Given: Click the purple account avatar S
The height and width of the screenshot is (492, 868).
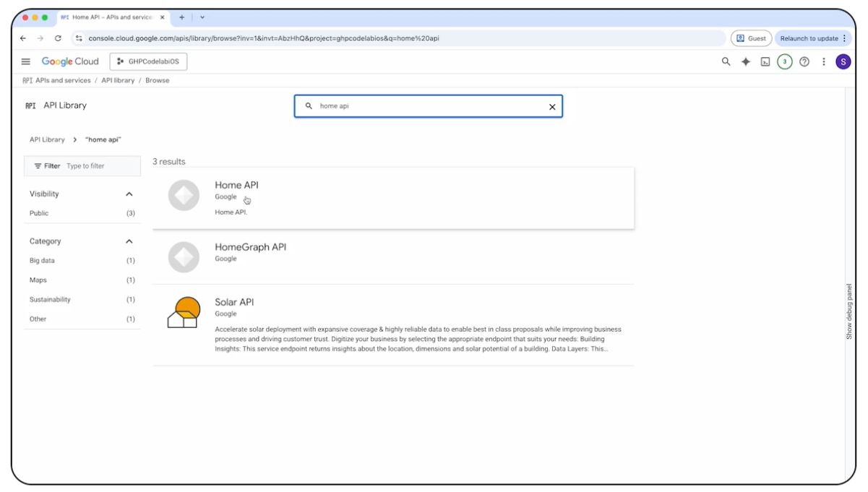Looking at the screenshot, I should [843, 62].
